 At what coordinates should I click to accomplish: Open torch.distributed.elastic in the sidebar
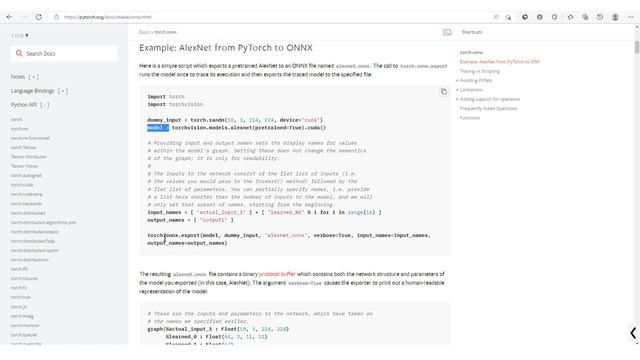pyautogui.click(x=35, y=232)
